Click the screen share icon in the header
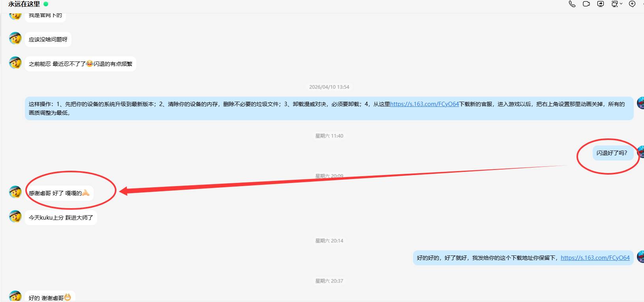The width and height of the screenshot is (644, 302). [x=601, y=4]
